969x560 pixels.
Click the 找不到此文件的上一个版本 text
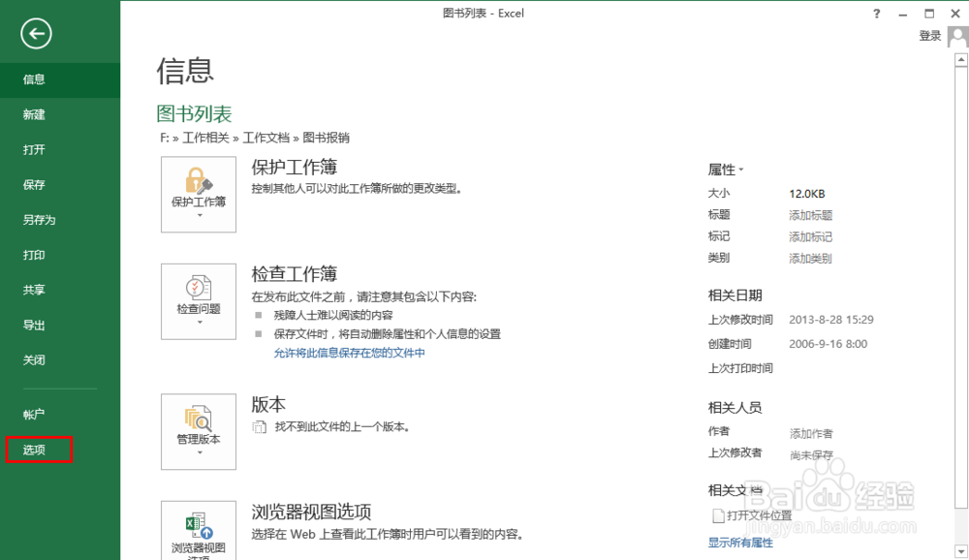tap(342, 426)
